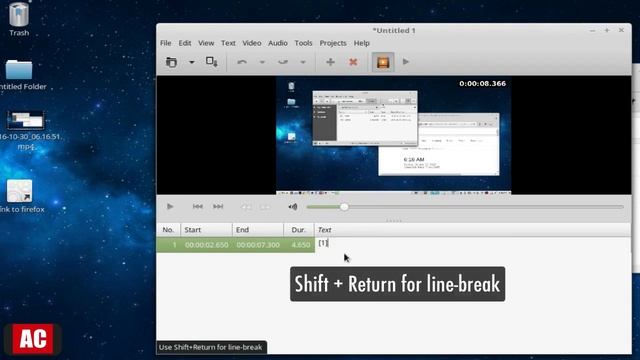
Task: Select the Untitled Folder desktop icon
Action: [19, 75]
